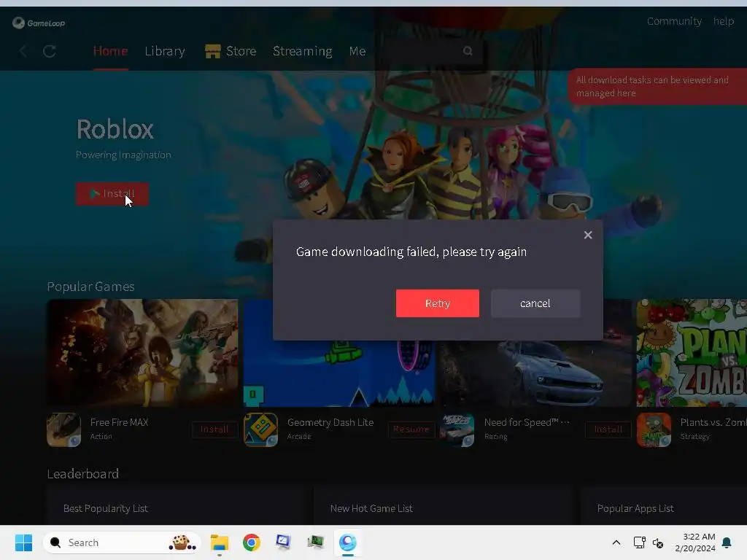Screen dimensions: 747x560
Task: Click the GameLoop taskbar icon
Action: (x=348, y=542)
